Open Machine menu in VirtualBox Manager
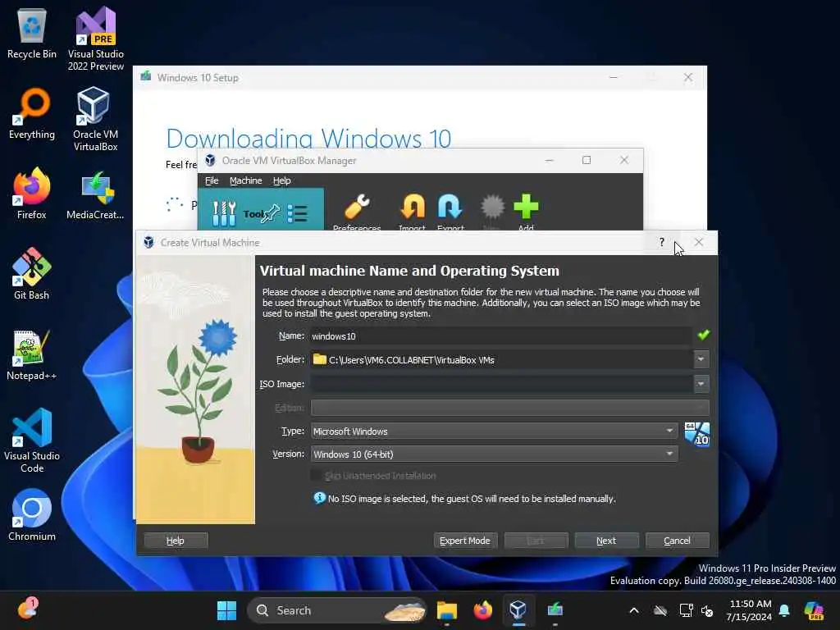The height and width of the screenshot is (630, 840). coord(246,180)
